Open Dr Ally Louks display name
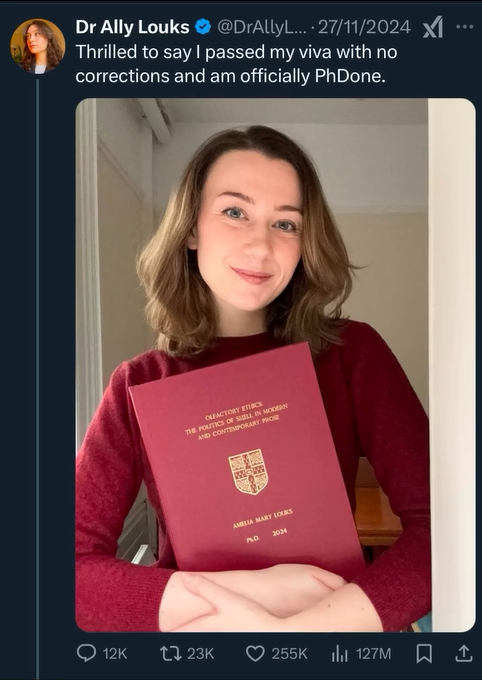 pos(132,27)
